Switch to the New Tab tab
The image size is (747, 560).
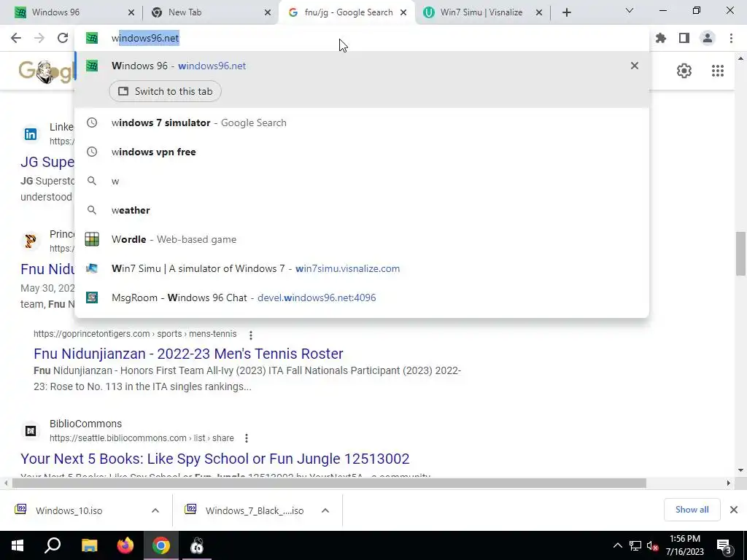pyautogui.click(x=209, y=12)
